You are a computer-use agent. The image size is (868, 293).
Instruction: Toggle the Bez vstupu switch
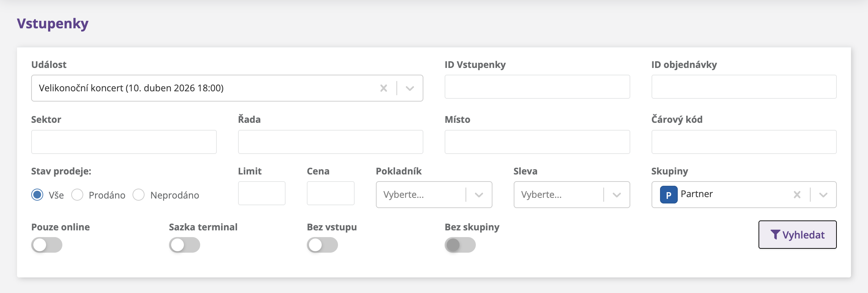pyautogui.click(x=322, y=245)
